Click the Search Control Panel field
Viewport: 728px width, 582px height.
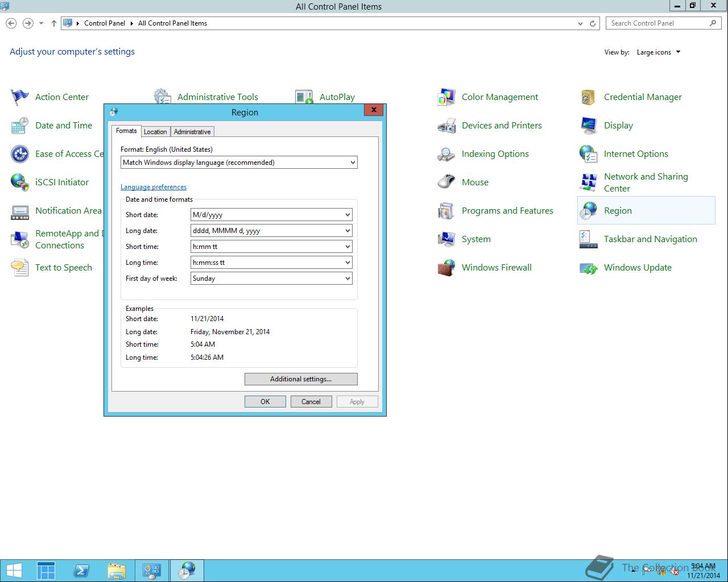click(657, 23)
